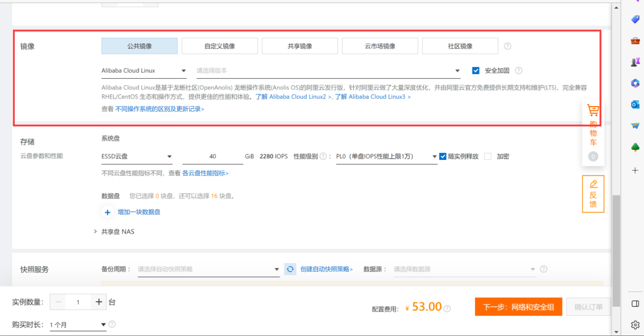Enable the 加密 checkbox
Viewport: 644px width, 336px height.
click(x=488, y=156)
